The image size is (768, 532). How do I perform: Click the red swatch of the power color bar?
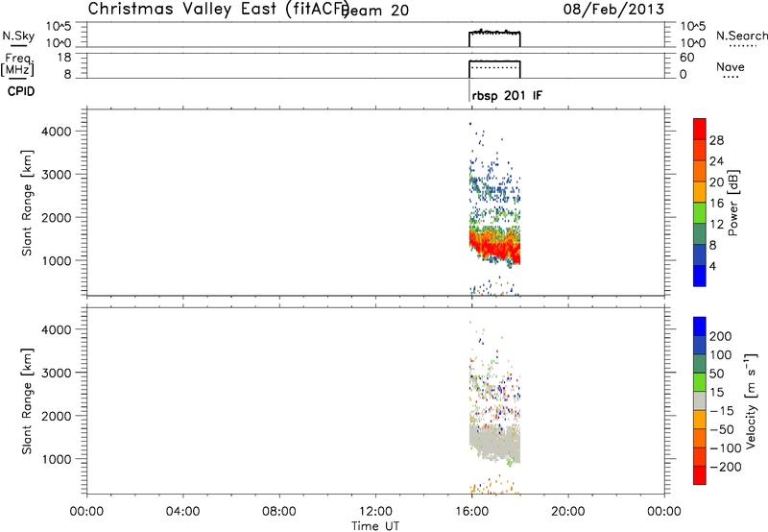click(700, 129)
